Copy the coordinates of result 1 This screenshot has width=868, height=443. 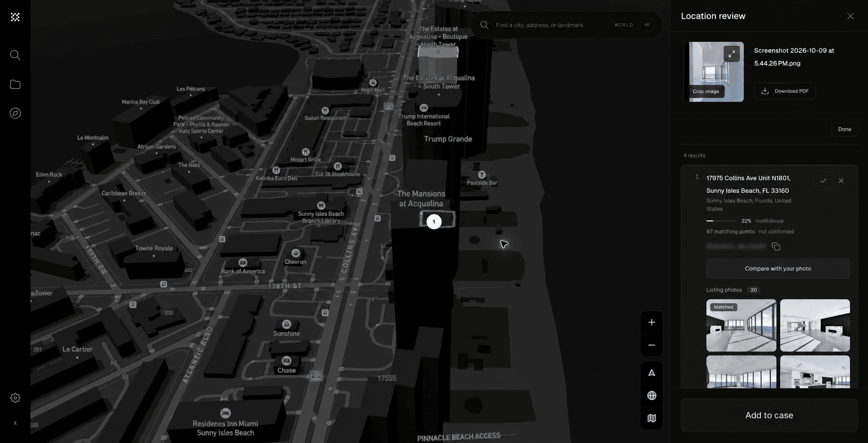coord(776,246)
